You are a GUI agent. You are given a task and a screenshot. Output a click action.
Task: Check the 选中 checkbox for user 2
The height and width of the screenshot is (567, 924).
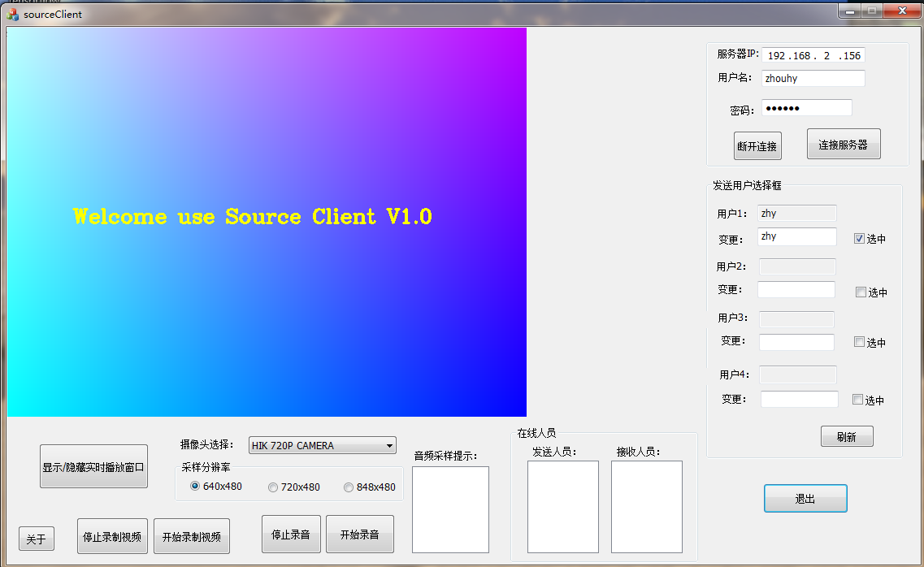pyautogui.click(x=861, y=292)
